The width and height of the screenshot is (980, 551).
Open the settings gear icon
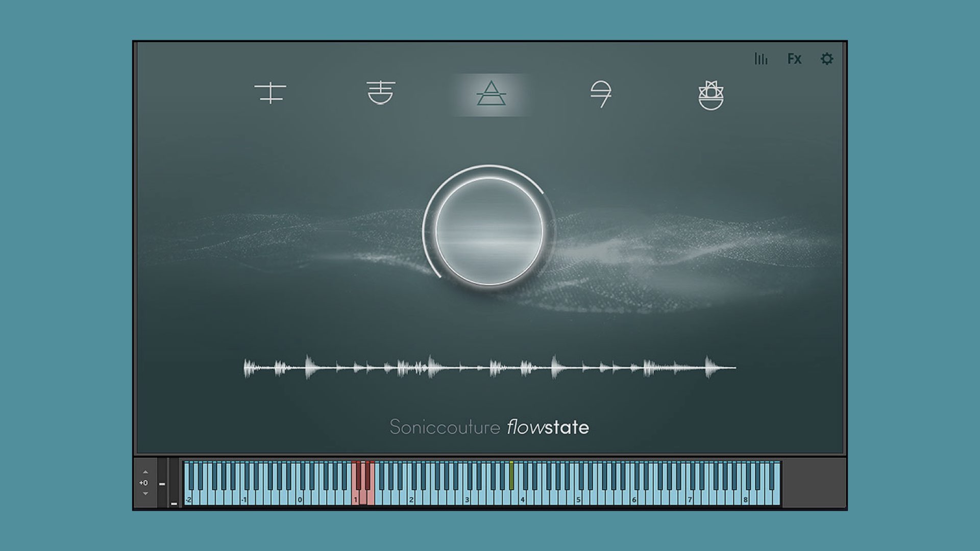(x=827, y=59)
